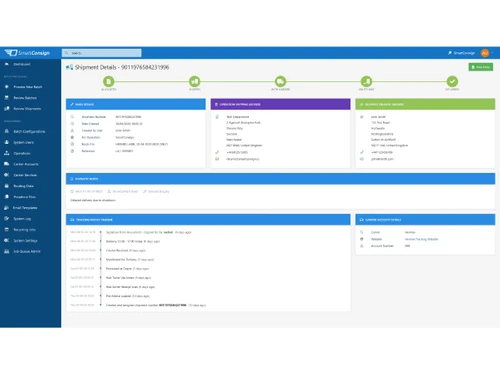Click the search input field

102,53
